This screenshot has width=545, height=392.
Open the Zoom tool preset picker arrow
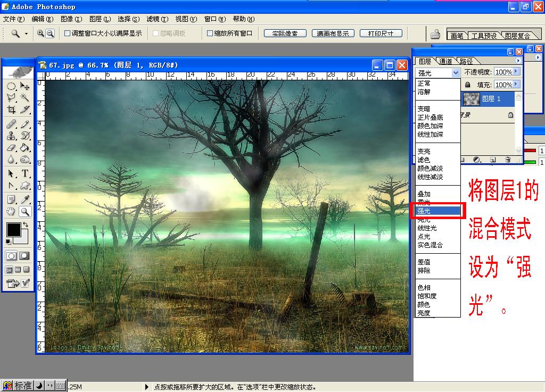pos(26,34)
